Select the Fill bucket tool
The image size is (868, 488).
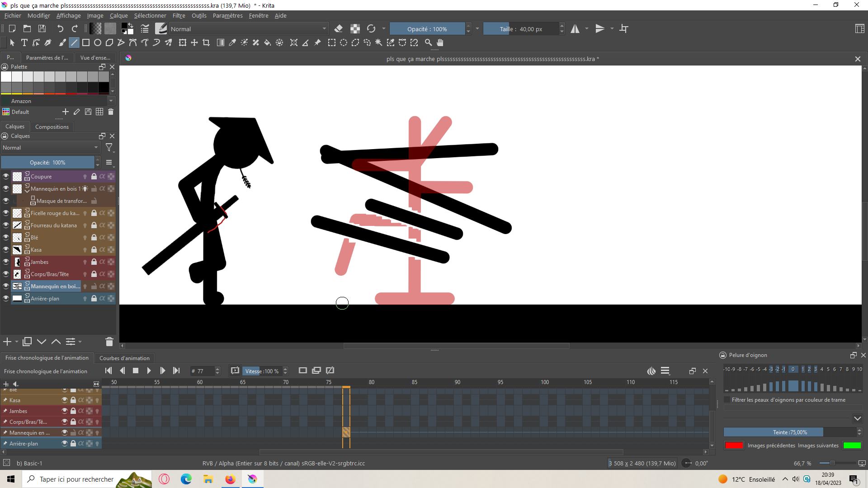pyautogui.click(x=267, y=42)
